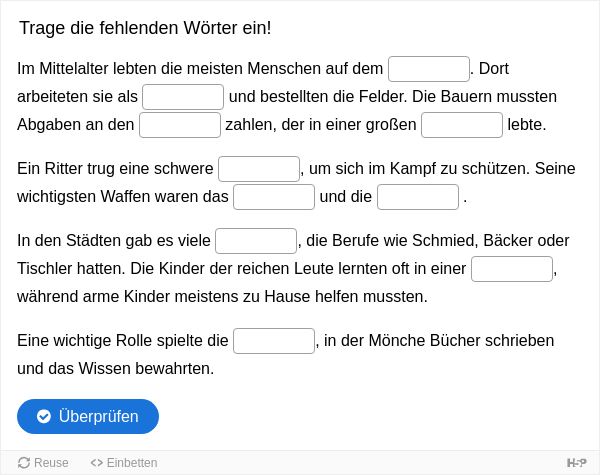Click the blank after 'Abgaben an den'

coord(180,125)
